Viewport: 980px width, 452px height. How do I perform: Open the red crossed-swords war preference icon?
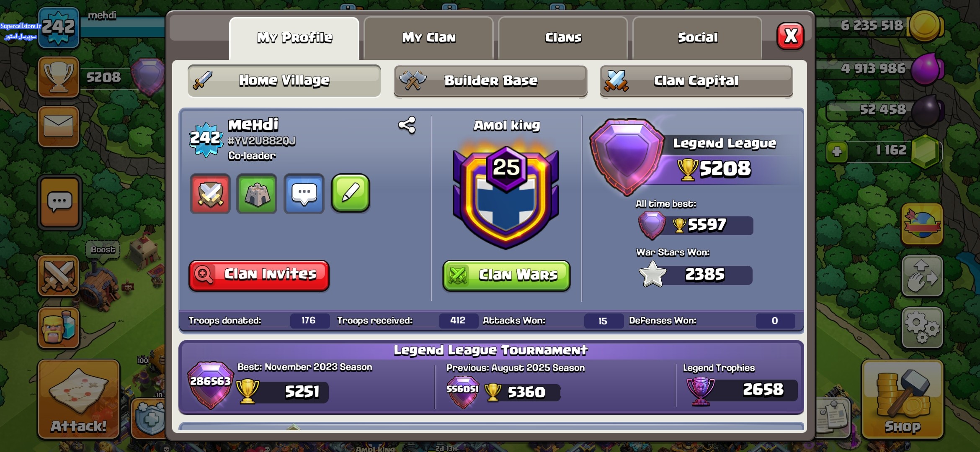pos(210,194)
